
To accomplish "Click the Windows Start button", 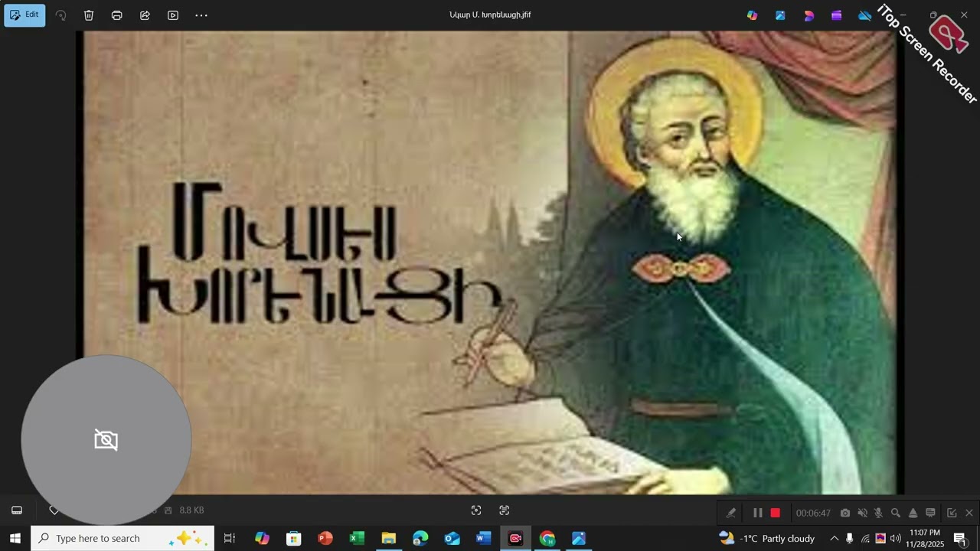I will coord(15,538).
